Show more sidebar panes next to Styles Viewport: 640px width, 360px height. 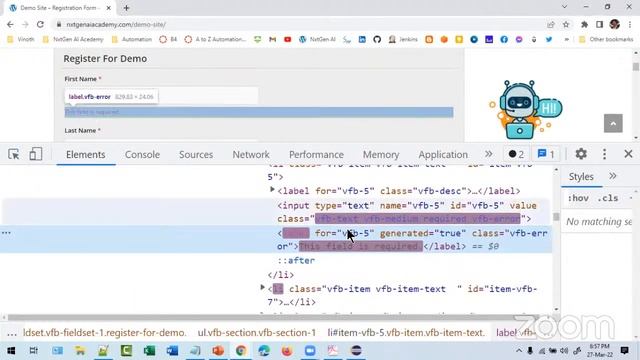click(613, 176)
